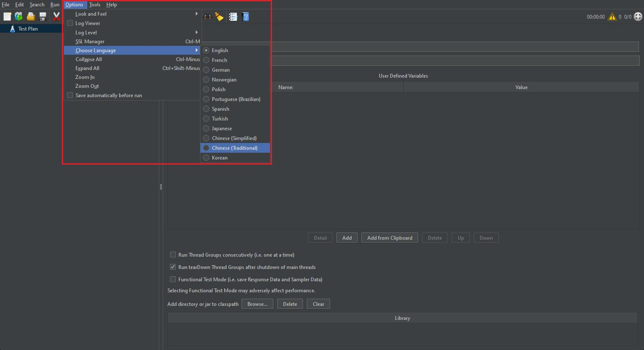Click Add from Clipboard button
The image size is (644, 350).
(390, 238)
